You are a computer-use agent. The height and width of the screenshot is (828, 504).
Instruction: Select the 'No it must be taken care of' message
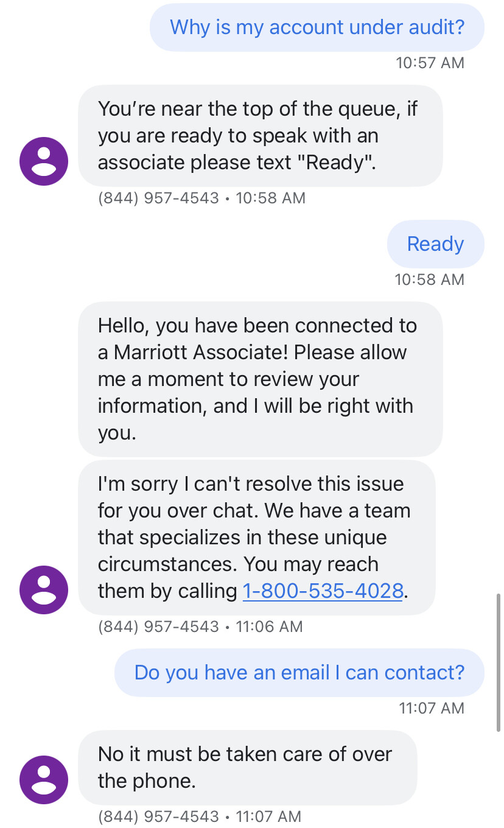pyautogui.click(x=248, y=768)
